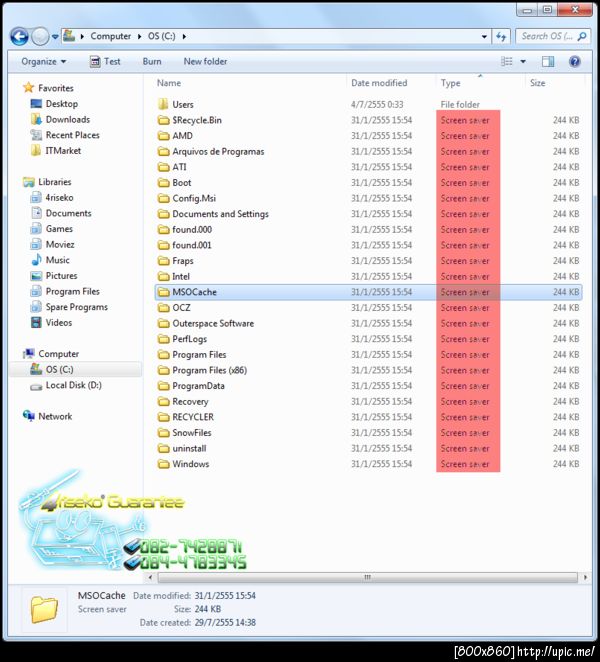Expand the arrow after OS (C:) breadcrumb
This screenshot has width=600, height=662.
coord(184,36)
